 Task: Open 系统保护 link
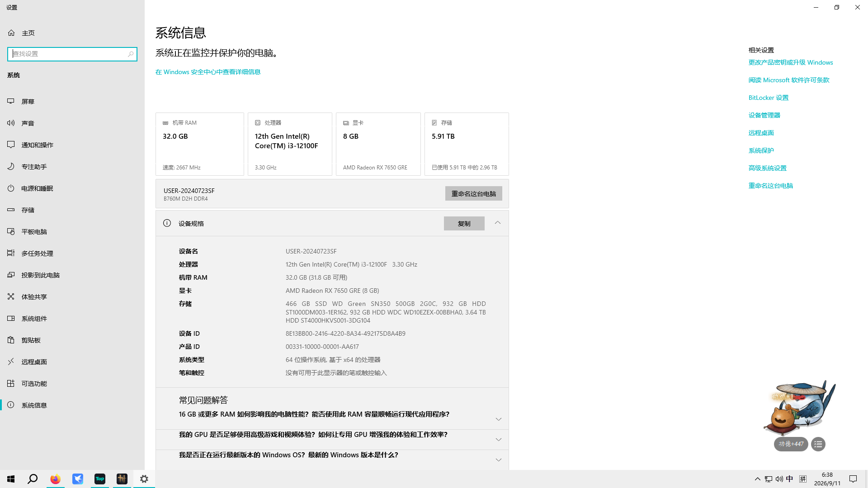coord(761,150)
